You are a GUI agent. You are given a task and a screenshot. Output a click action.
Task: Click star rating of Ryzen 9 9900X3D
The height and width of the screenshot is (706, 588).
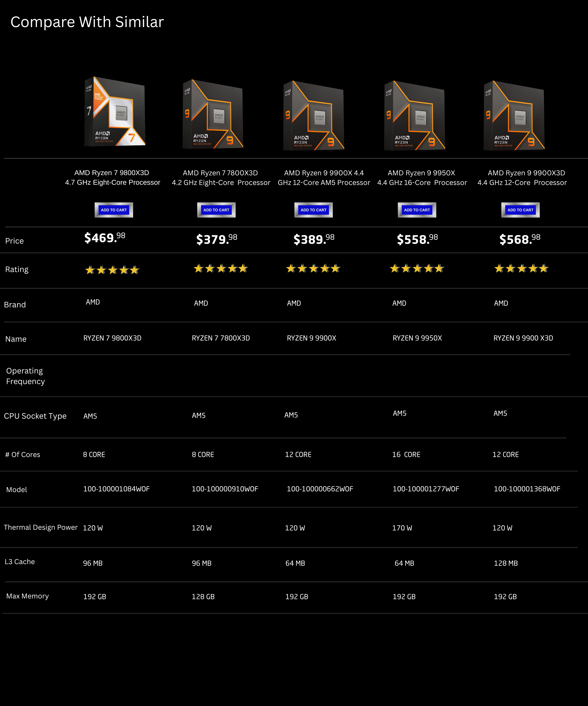521,269
